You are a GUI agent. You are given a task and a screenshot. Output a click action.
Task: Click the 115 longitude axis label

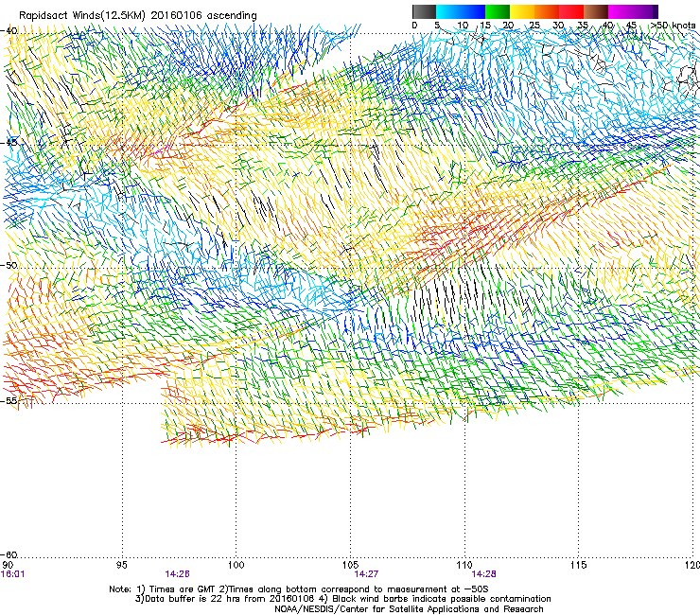coord(579,566)
